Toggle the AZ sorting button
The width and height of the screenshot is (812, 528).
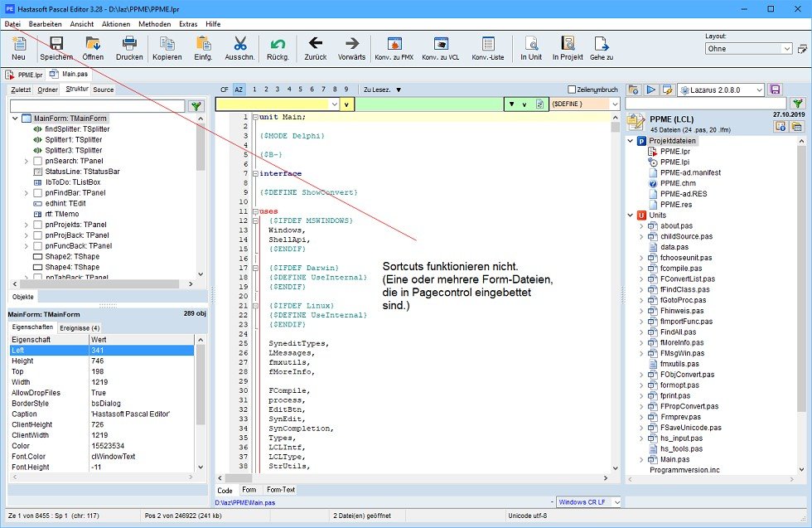(239, 90)
